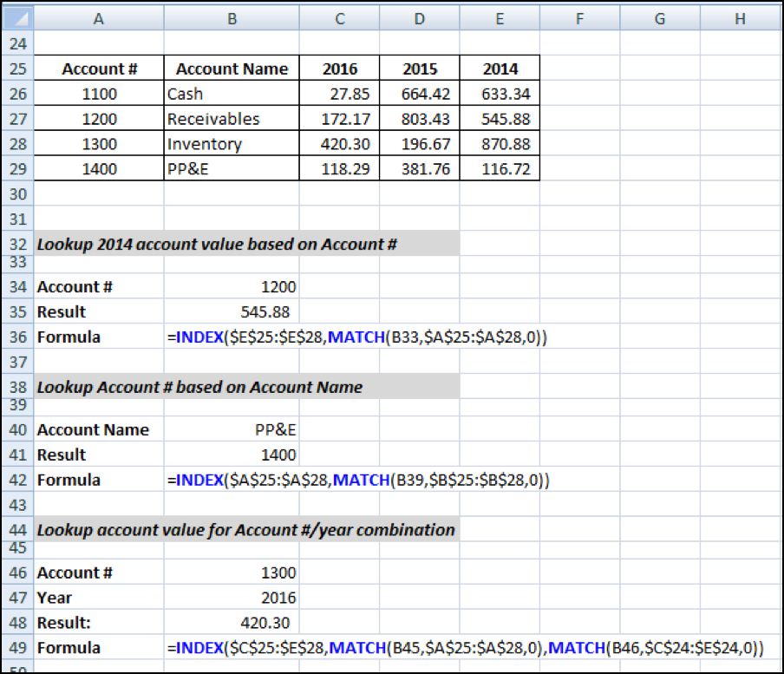Viewport: 784px width, 674px height.
Task: Click account number "1400" in the table row 29
Action: pos(99,168)
